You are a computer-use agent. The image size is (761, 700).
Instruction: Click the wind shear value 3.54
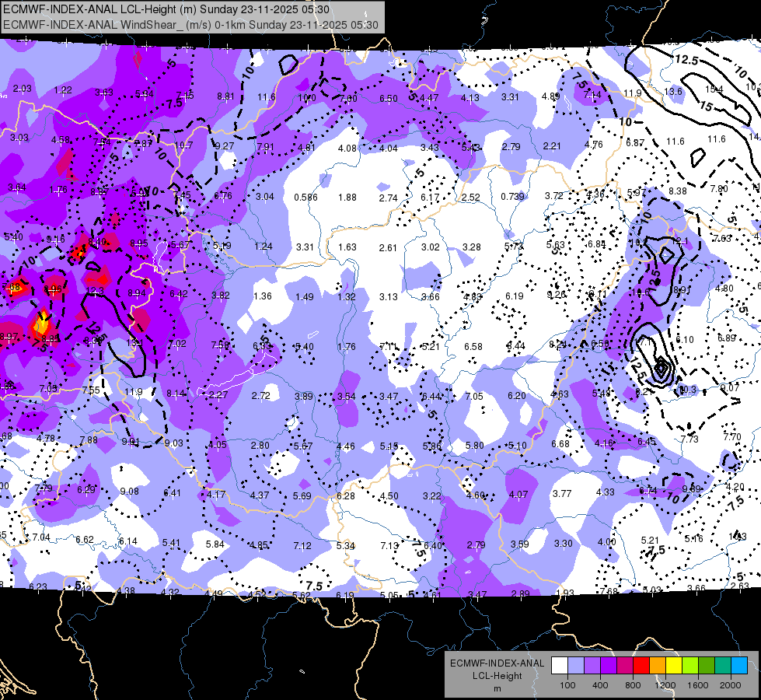[347, 397]
